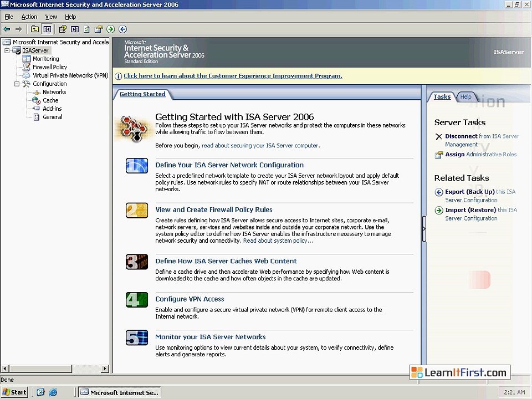Screen dimensions: 532x399
Task: Select the Getting Started tab
Action: [x=142, y=94]
